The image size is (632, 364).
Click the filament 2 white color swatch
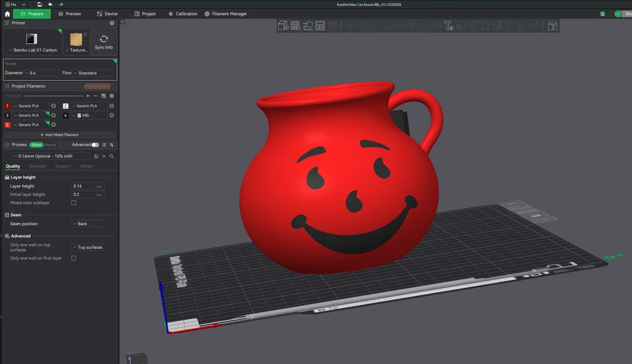pyautogui.click(x=65, y=106)
